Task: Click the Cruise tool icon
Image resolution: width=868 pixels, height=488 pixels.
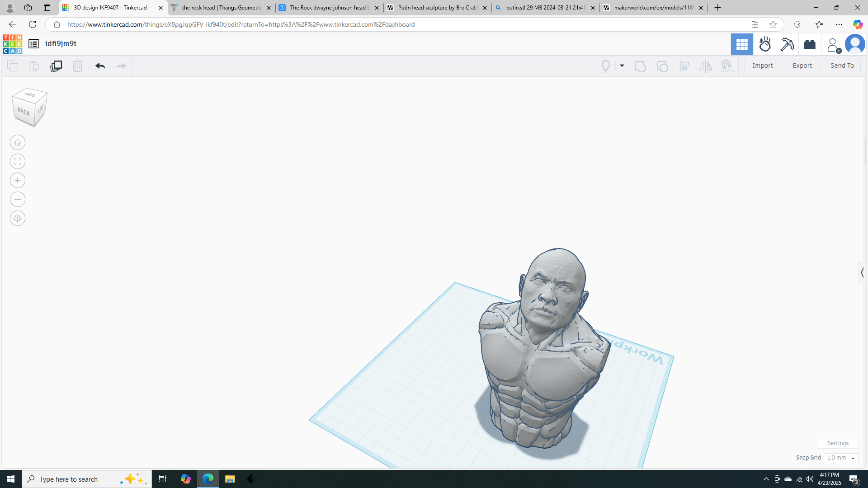Action: pos(726,66)
